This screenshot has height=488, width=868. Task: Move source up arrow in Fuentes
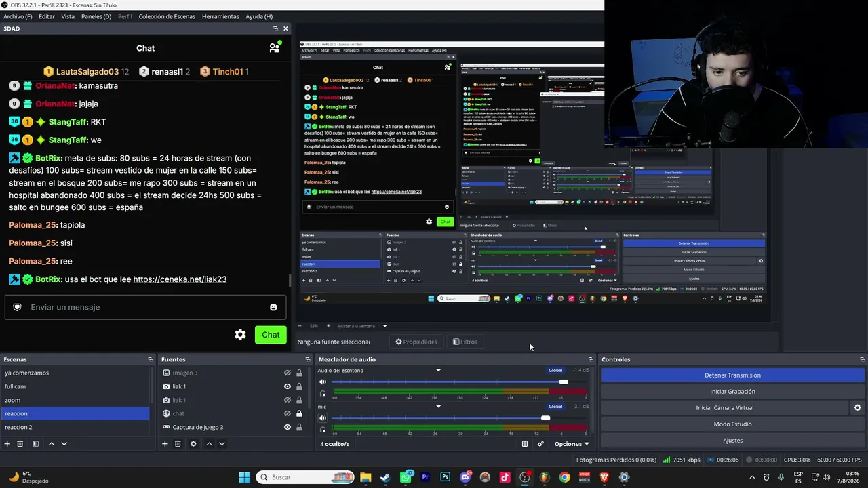[209, 444]
